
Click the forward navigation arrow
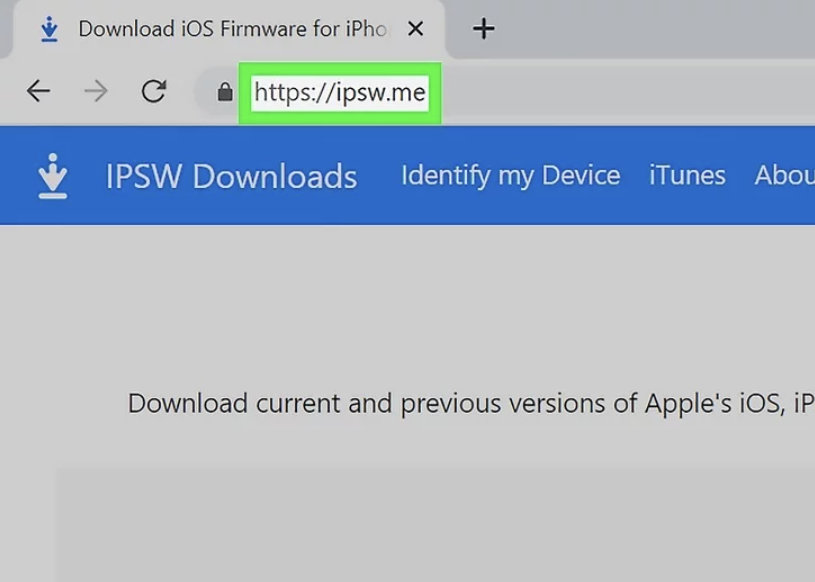click(95, 91)
